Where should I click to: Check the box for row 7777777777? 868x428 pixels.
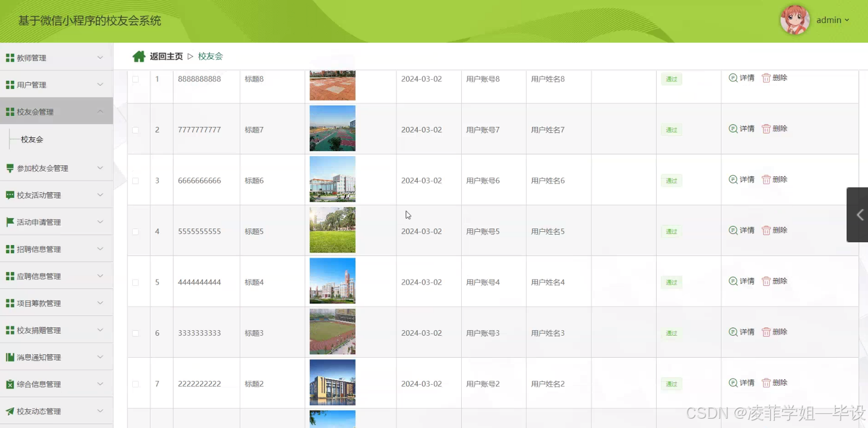[x=136, y=130]
